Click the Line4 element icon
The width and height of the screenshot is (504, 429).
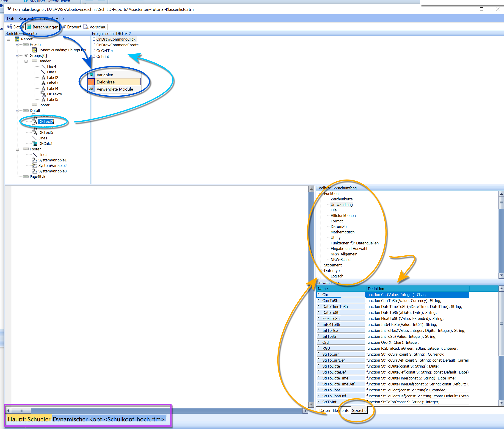pos(44,66)
